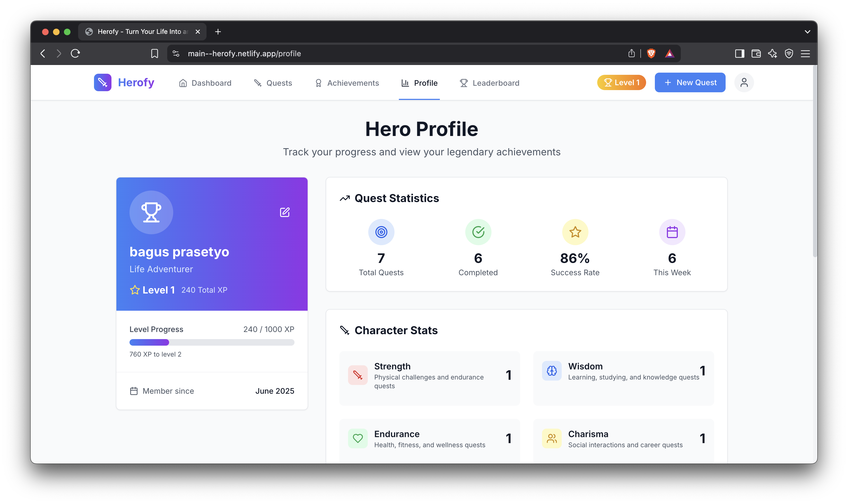Viewport: 848px width, 504px height.
Task: Click the Herofy brand name link
Action: pyautogui.click(x=136, y=82)
